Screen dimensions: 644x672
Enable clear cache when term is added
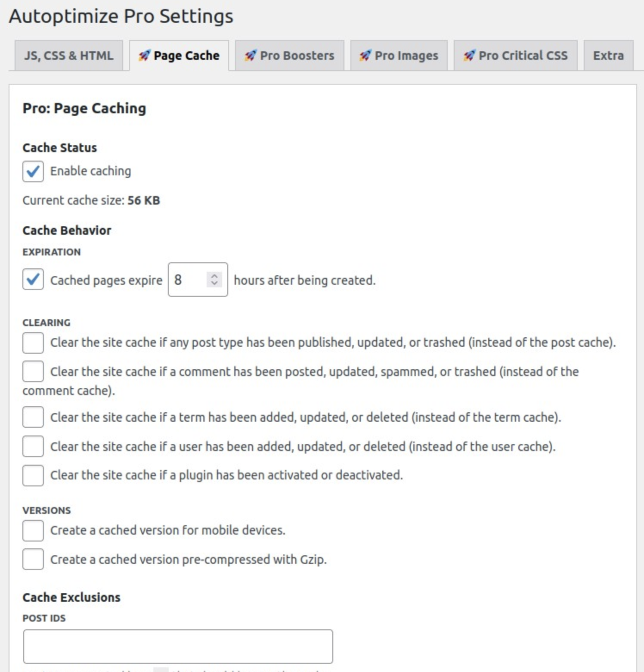tap(33, 417)
